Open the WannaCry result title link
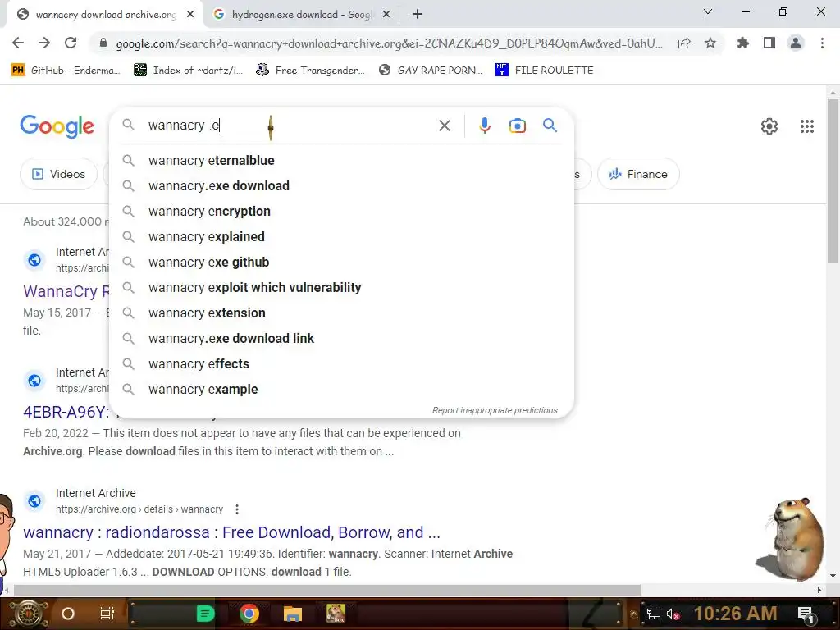 (66, 291)
